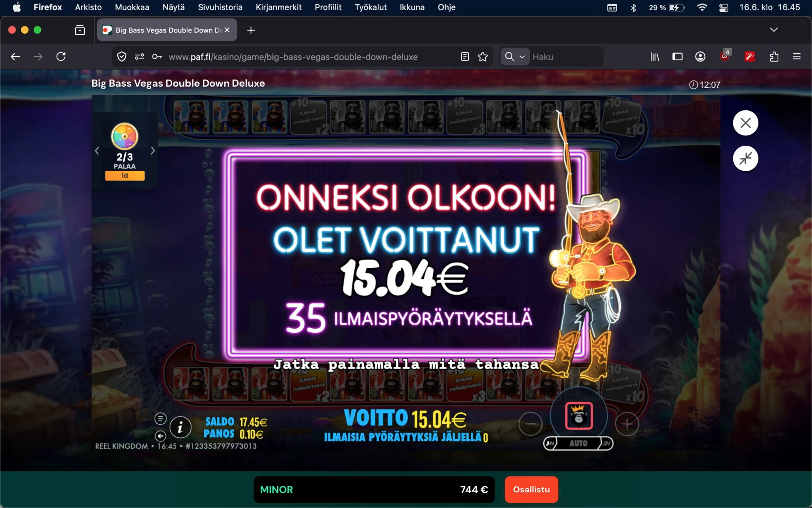Click the saved password key icon
Viewport: 812px width, 508px height.
157,57
